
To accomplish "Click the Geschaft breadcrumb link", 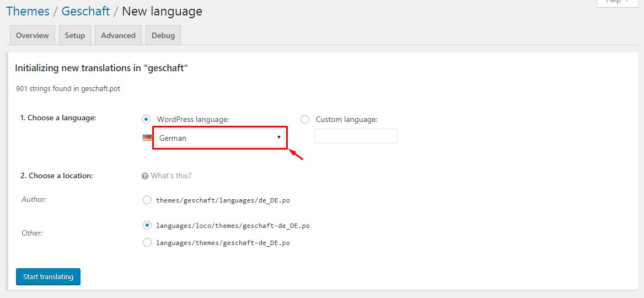I will (85, 11).
